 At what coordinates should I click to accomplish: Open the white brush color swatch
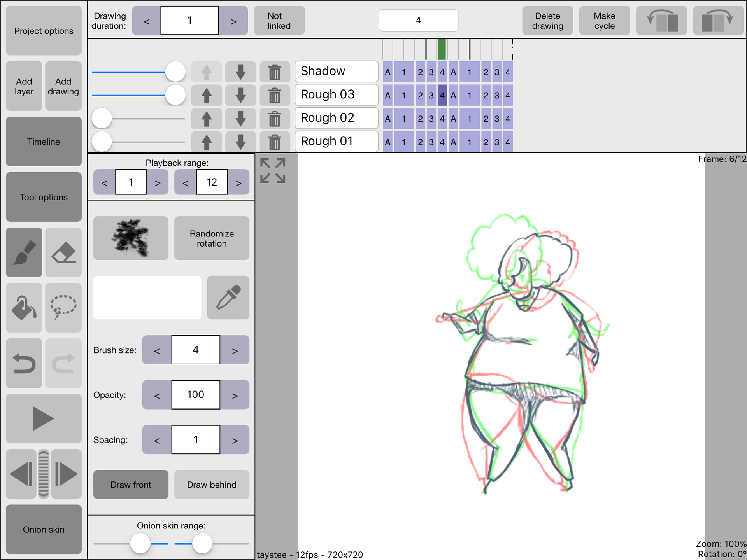[147, 297]
